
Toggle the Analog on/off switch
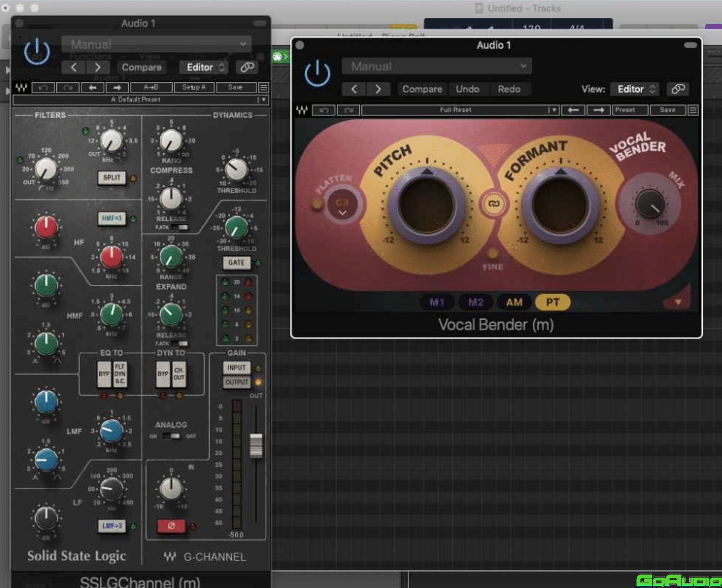pyautogui.click(x=171, y=436)
